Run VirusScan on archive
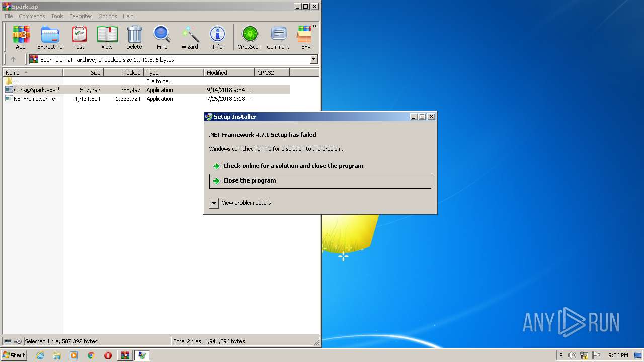The width and height of the screenshot is (644, 362). [250, 38]
